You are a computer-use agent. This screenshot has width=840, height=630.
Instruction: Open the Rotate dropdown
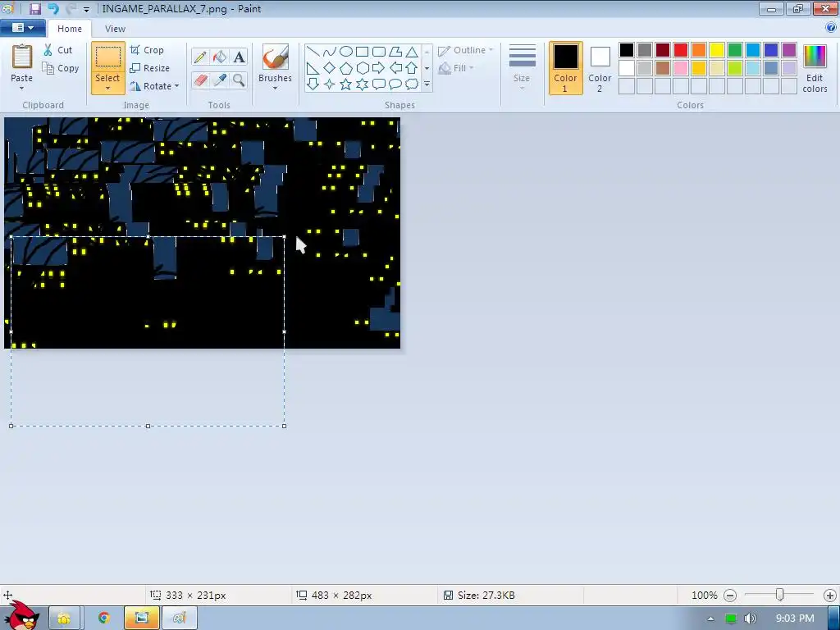[154, 86]
